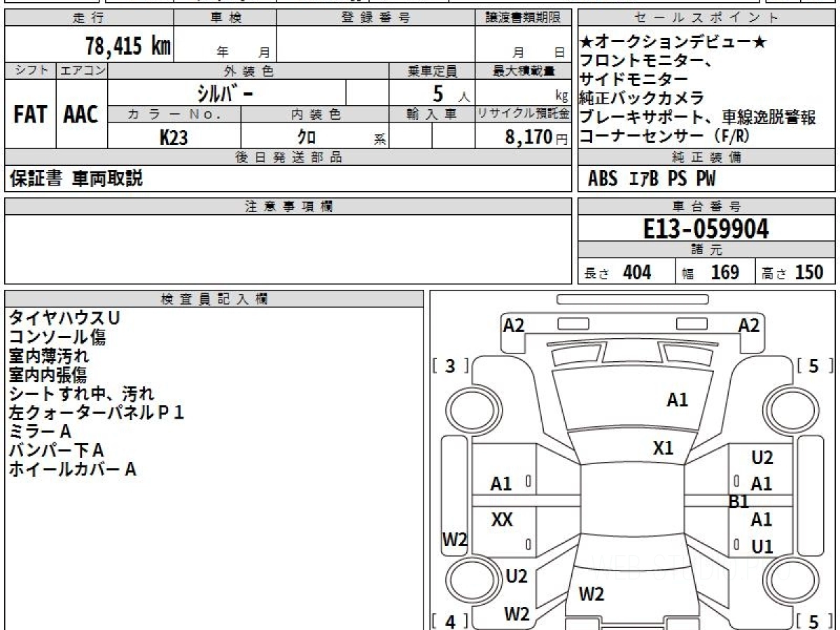The height and width of the screenshot is (630, 840).
Task: Select the 純正装備 header
Action: [x=706, y=157]
